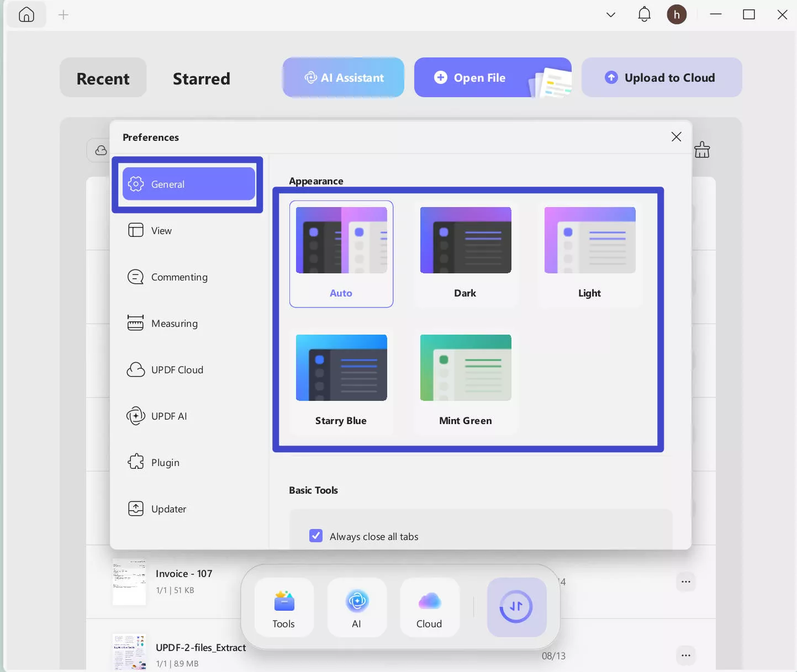
Task: Open the UPDF-2-files_Extract thumbnail
Action: click(x=129, y=653)
